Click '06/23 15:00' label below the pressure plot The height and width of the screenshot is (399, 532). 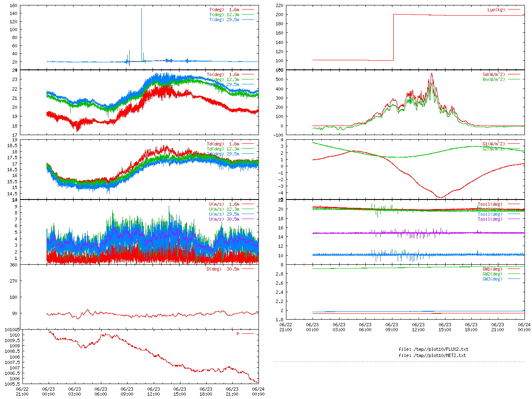click(x=180, y=392)
